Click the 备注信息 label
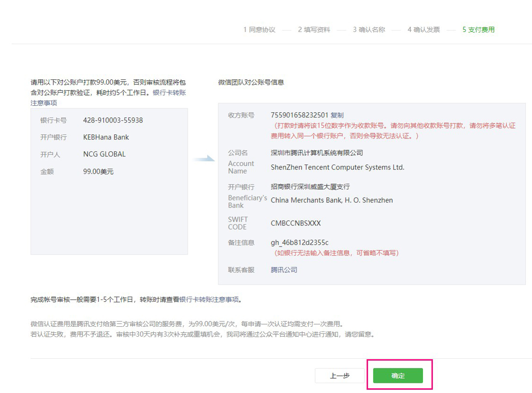Screen dimensions: 532x393 pos(241,242)
